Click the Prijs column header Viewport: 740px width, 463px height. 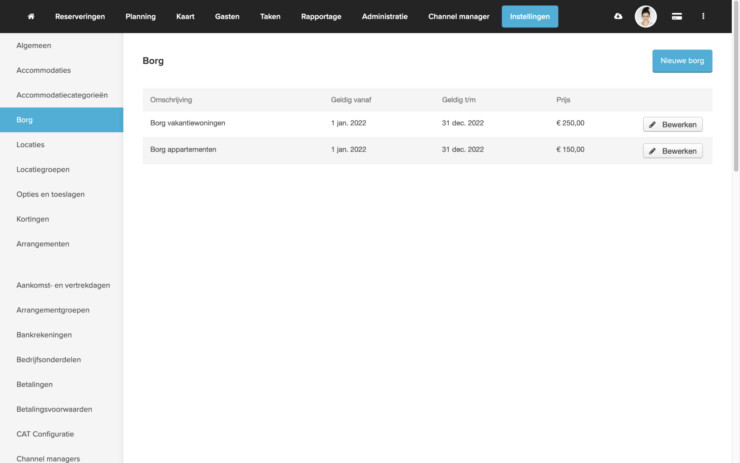point(563,100)
